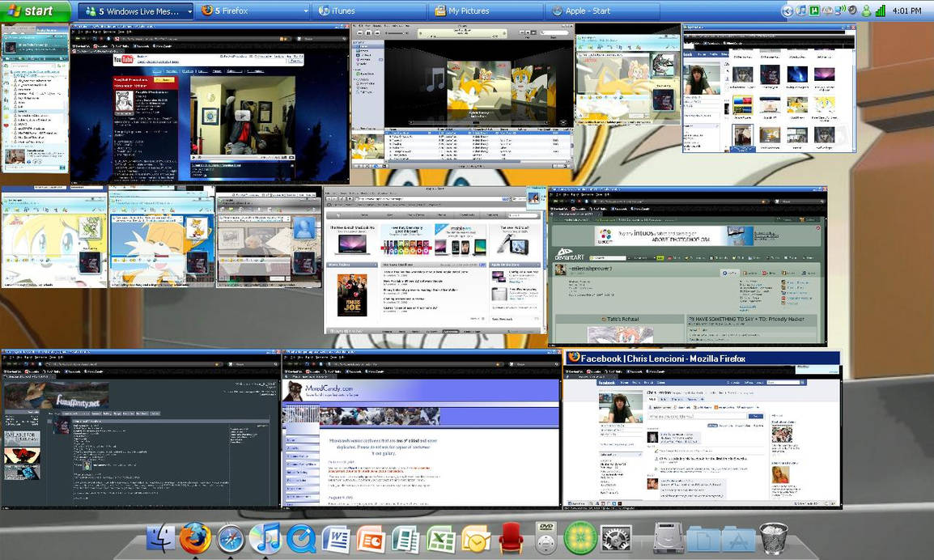Click the iTunes icon in the system tray

coord(801,11)
